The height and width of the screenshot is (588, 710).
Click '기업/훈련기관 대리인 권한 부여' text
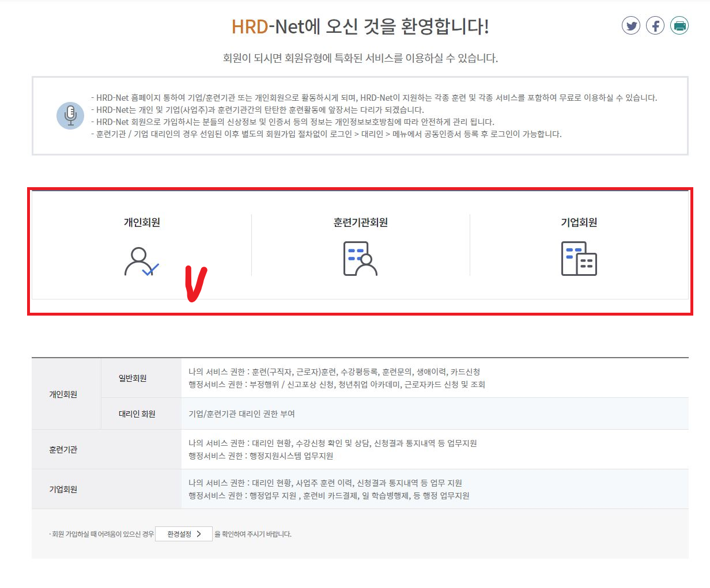pos(242,414)
